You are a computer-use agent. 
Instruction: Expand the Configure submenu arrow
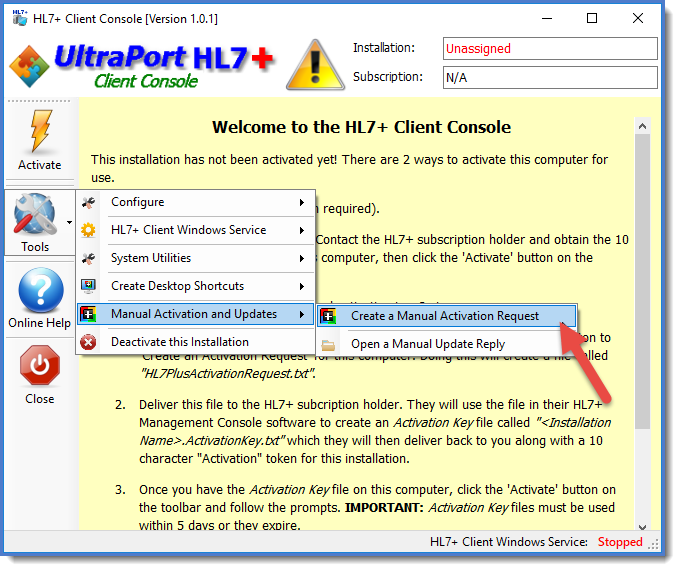[301, 202]
